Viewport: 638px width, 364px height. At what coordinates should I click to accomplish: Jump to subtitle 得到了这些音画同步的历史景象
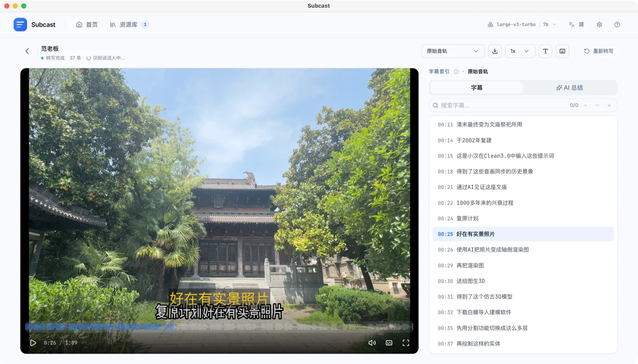point(523,171)
